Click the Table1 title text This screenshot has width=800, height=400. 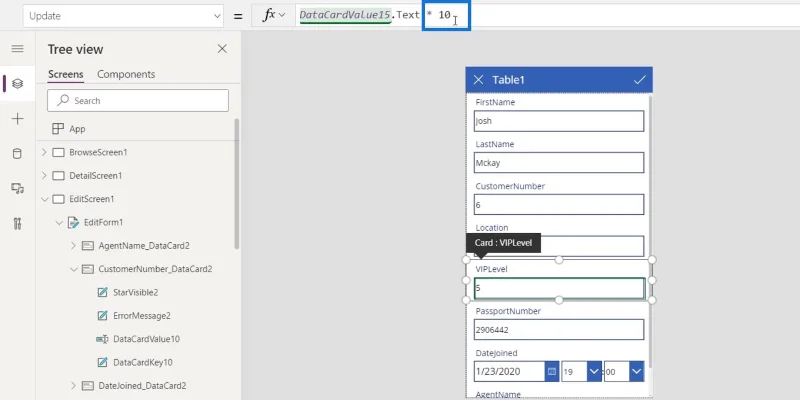coord(508,80)
